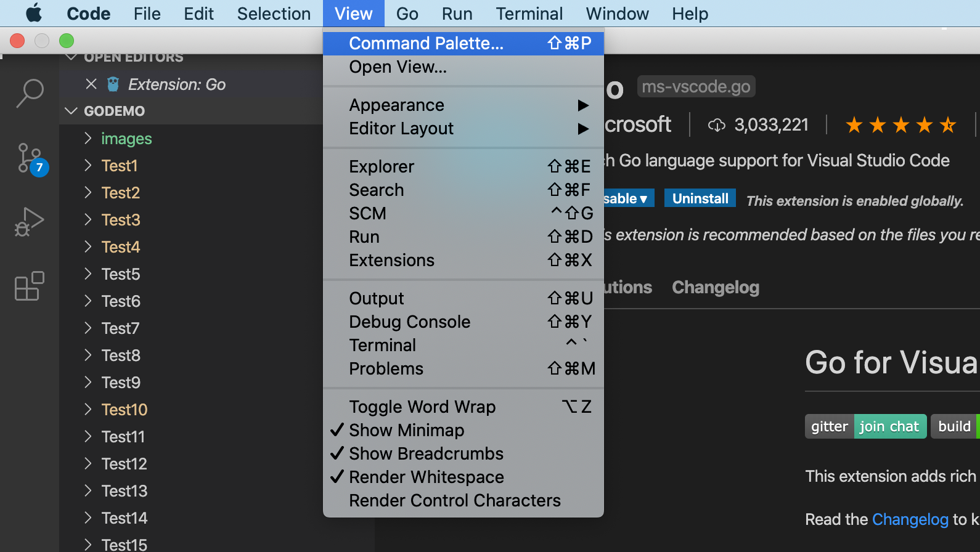980x552 pixels.
Task: Select the Test13 folder
Action: click(x=125, y=491)
